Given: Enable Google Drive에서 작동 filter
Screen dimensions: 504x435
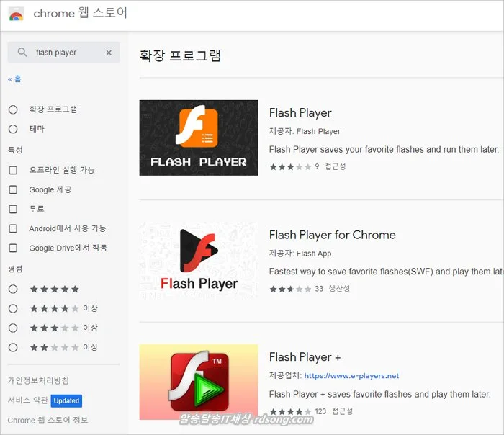Looking at the screenshot, I should pyautogui.click(x=13, y=248).
